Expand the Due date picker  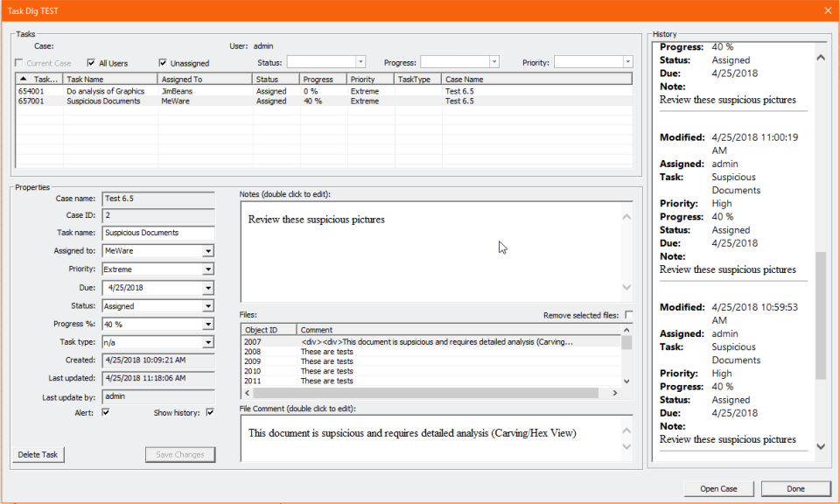[208, 287]
